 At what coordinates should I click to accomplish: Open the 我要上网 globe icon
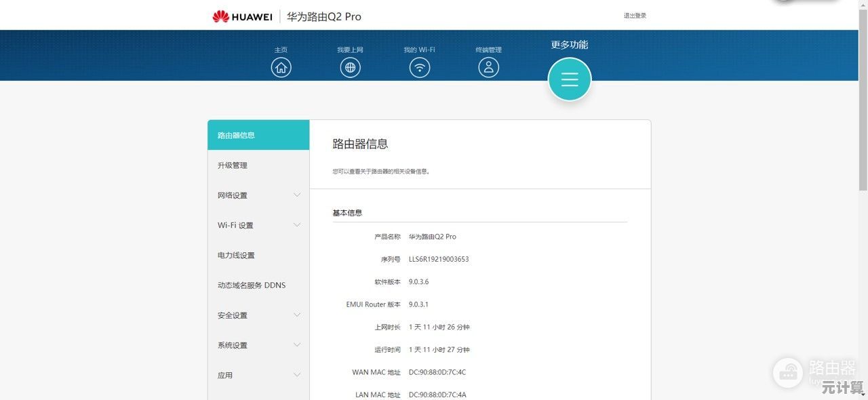(350, 67)
